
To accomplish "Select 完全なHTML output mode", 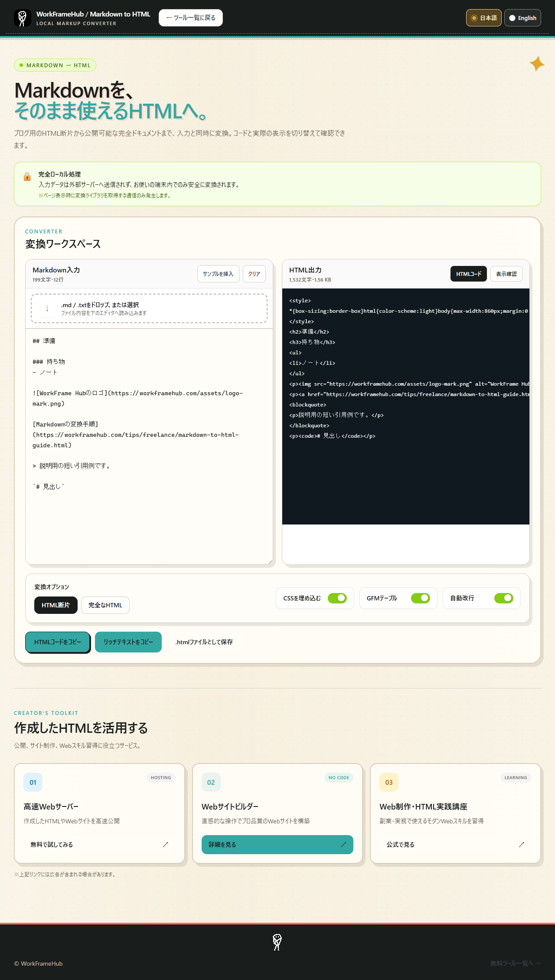I will [105, 605].
